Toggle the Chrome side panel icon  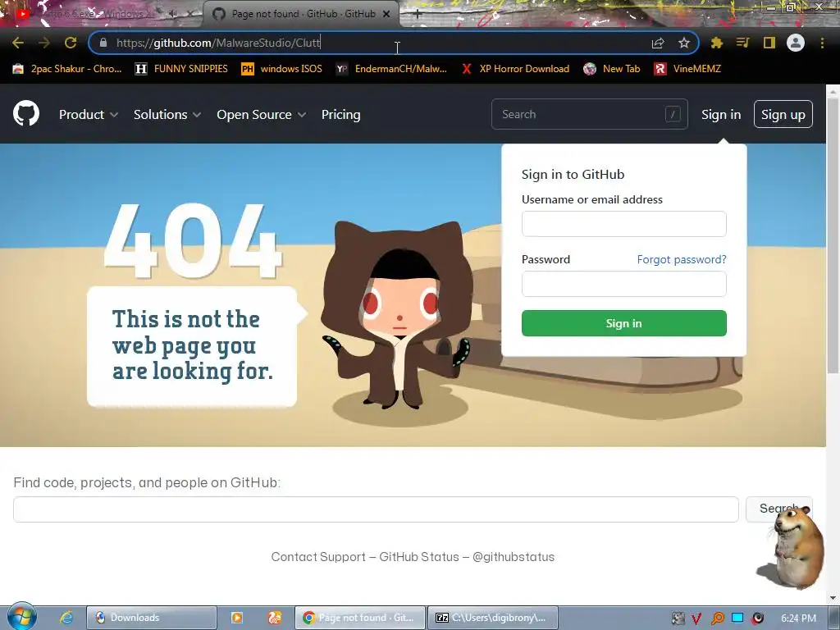(x=769, y=43)
